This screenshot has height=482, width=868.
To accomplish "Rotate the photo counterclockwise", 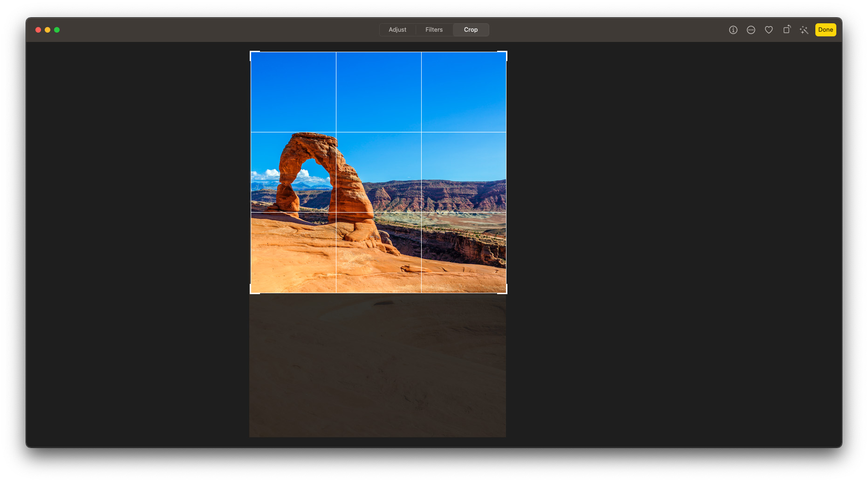I will point(786,29).
